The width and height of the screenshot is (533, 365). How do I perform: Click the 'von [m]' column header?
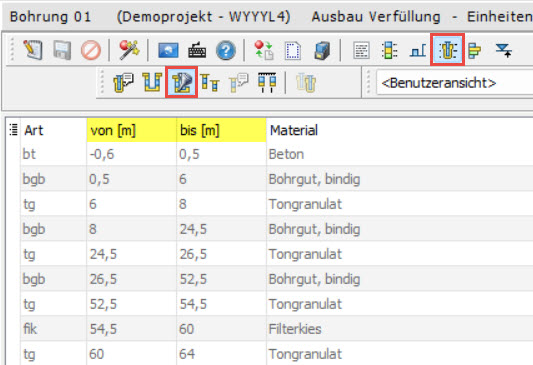tap(132, 130)
